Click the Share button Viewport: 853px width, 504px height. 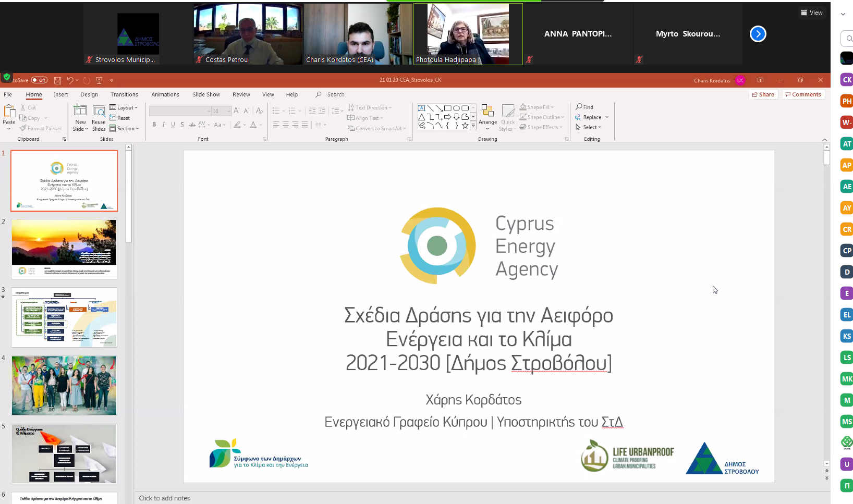[x=763, y=94]
